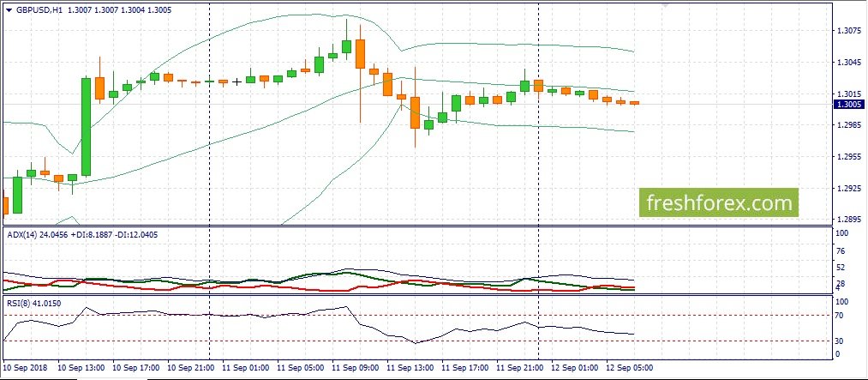The width and height of the screenshot is (868, 380).
Task: Click the current price tag 1.3005 on price axis
Action: 848,104
